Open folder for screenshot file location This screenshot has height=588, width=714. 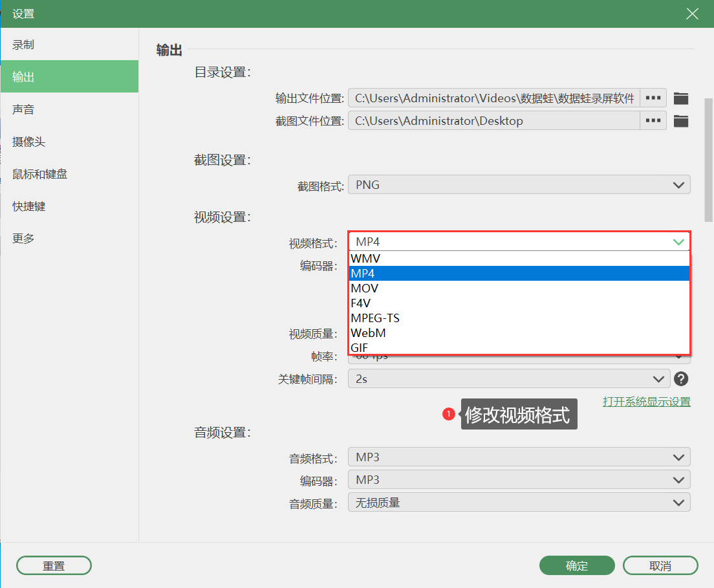(x=681, y=121)
